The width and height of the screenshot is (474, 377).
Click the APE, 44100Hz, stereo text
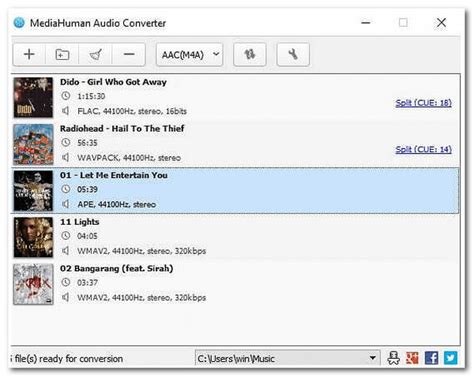point(117,205)
